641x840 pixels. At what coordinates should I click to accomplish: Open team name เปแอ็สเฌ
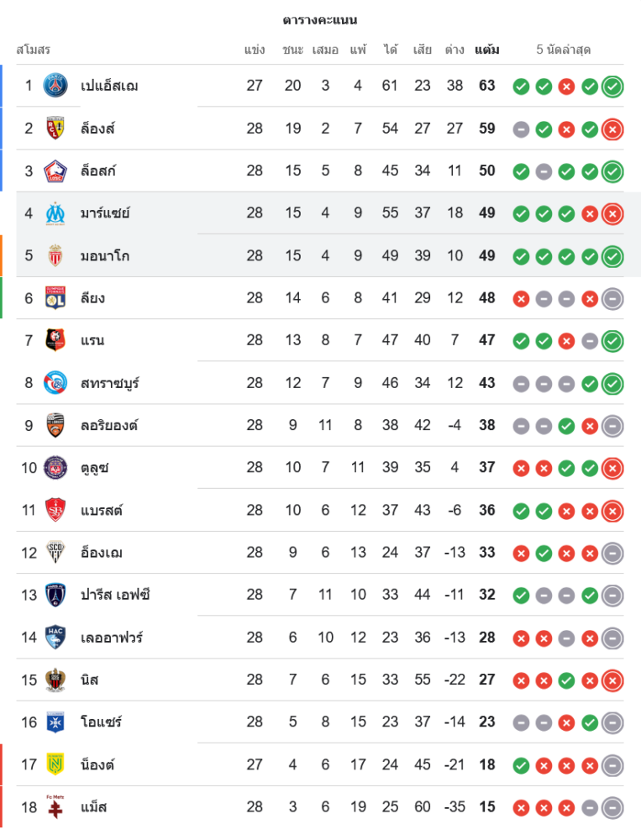[x=109, y=86]
